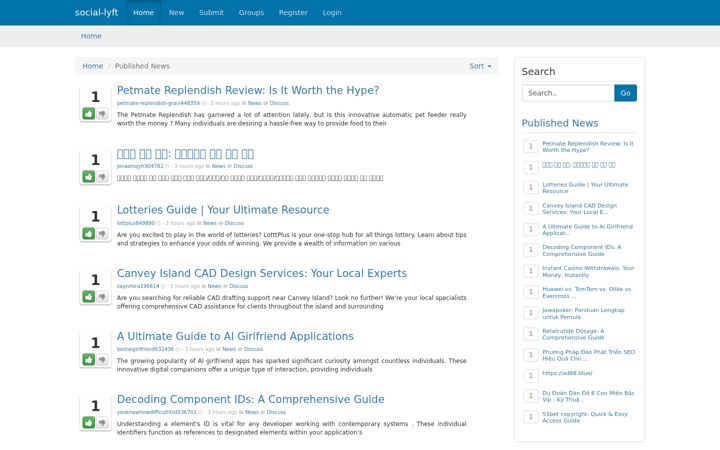Focus the Search input field
Viewport: 720px width, 450px height.
click(x=568, y=93)
